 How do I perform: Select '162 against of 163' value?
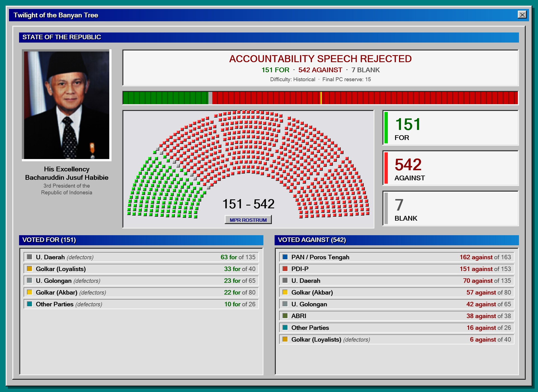(485, 257)
